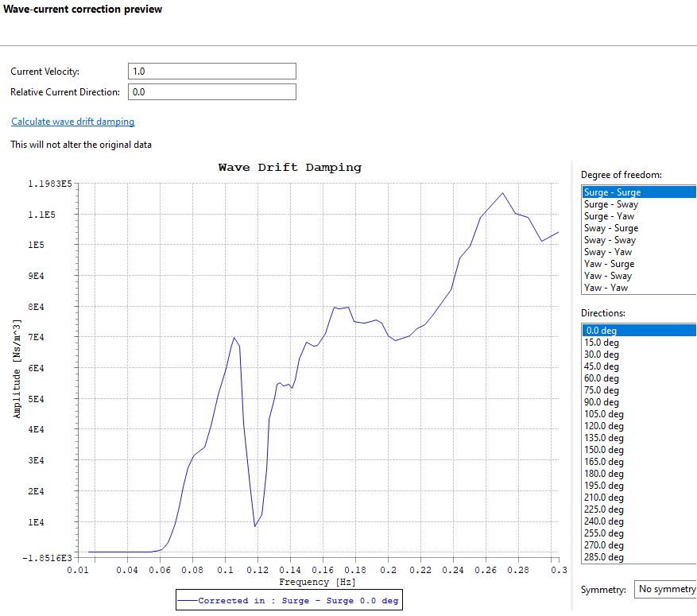Click the Relative Current Direction field
Screen dimensions: 697x616
click(211, 92)
